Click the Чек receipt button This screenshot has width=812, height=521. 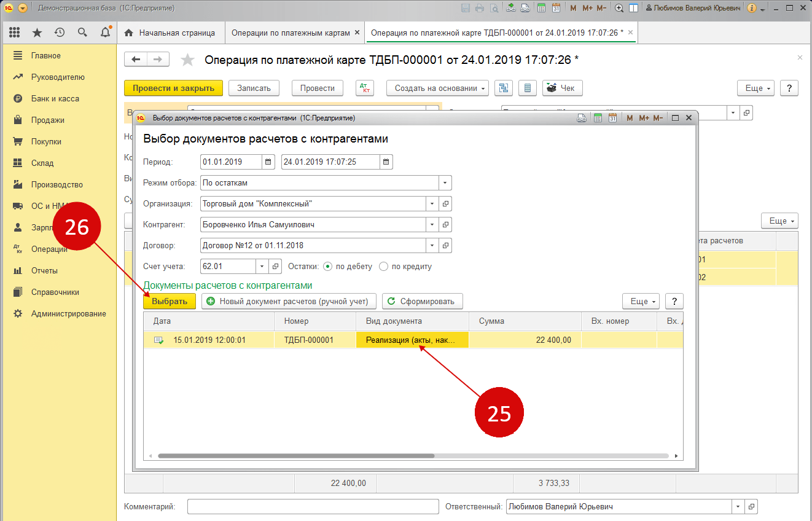coord(560,88)
